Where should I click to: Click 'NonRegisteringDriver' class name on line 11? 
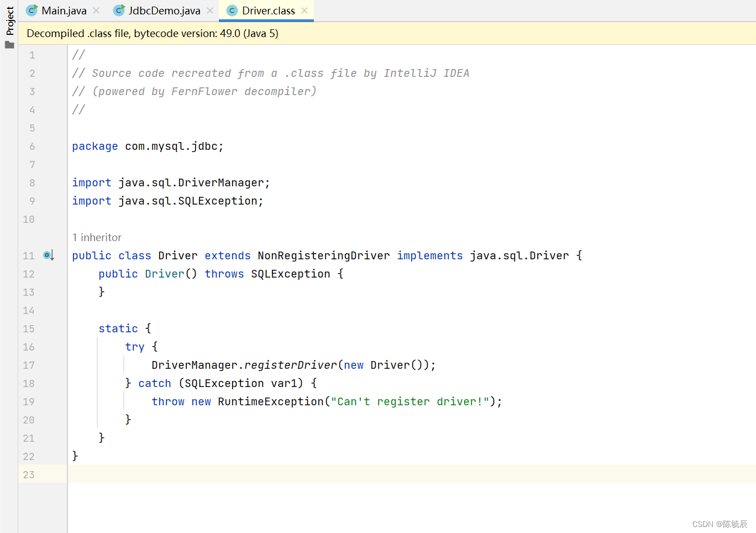point(323,256)
